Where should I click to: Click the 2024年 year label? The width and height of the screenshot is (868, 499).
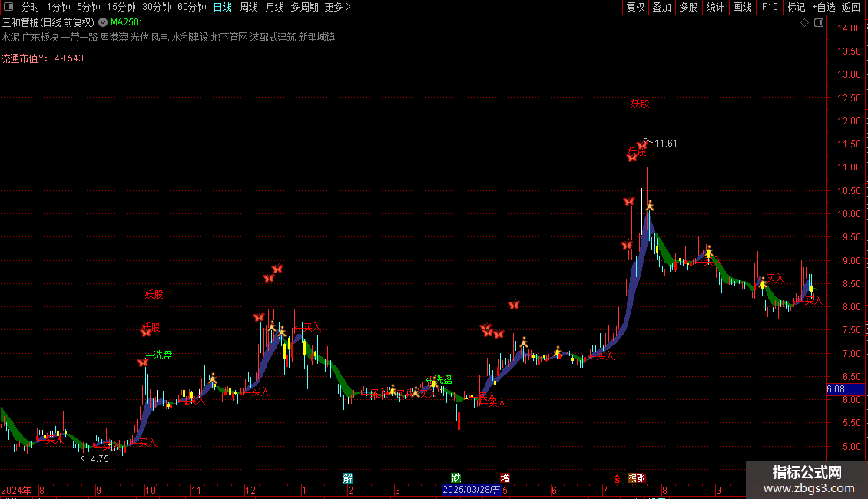click(x=16, y=490)
